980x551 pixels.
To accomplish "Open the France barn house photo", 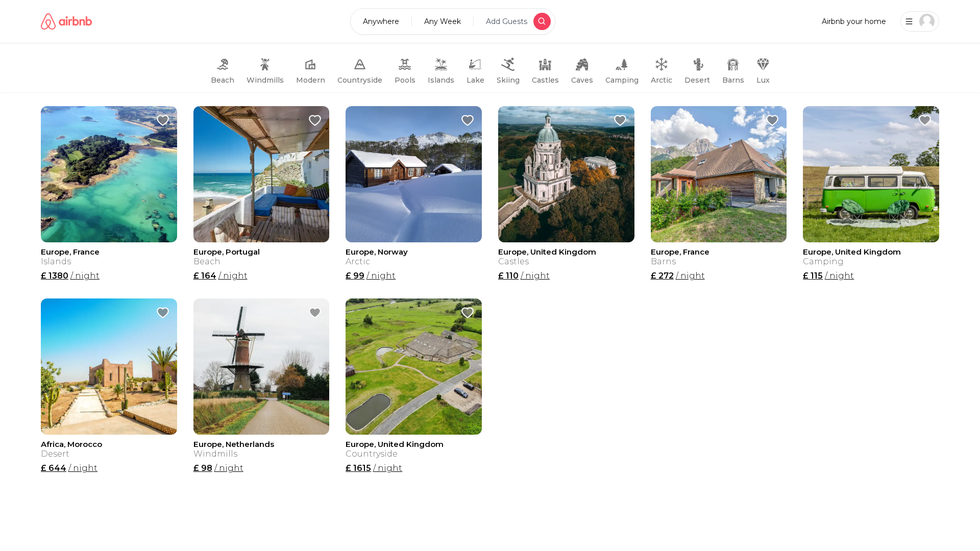I will 719,174.
